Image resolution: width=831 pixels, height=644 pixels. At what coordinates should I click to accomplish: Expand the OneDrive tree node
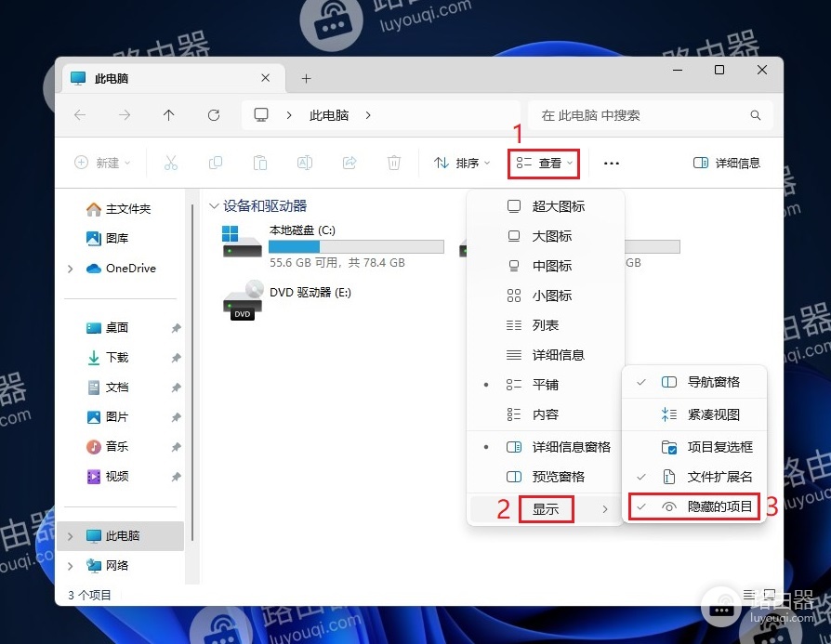(x=70, y=269)
